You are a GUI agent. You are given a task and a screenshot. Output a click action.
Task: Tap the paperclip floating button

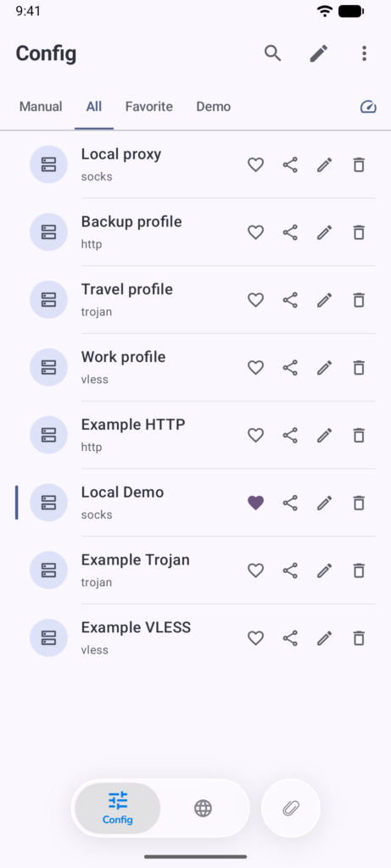(291, 808)
